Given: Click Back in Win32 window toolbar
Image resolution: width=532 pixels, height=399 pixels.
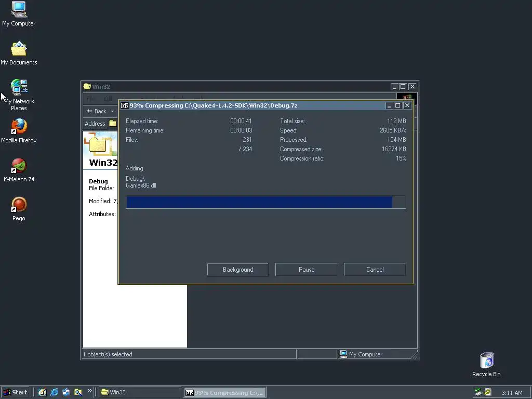Looking at the screenshot, I should click(97, 111).
